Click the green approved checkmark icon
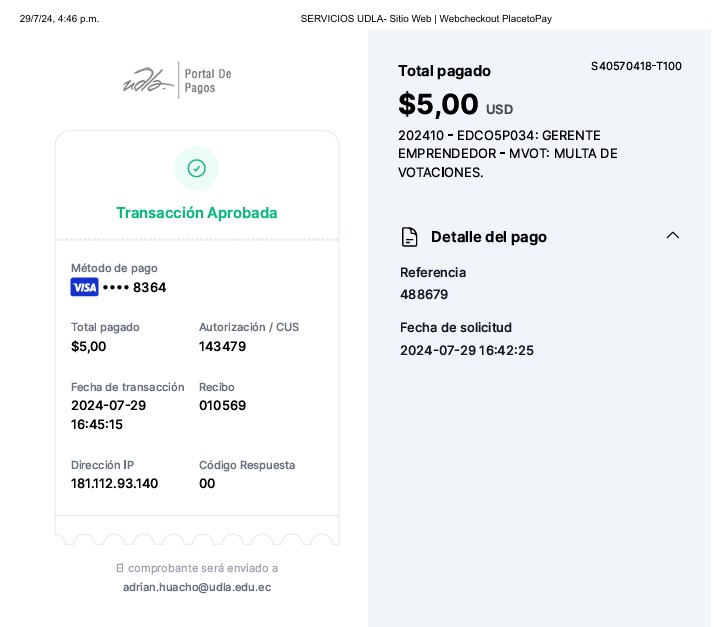The height and width of the screenshot is (627, 718). point(197,168)
